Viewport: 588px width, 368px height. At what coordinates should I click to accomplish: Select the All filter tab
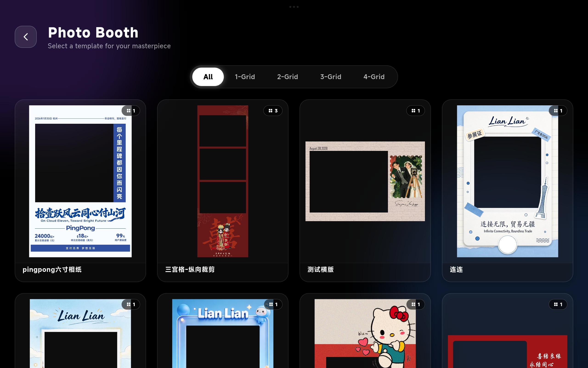point(208,77)
